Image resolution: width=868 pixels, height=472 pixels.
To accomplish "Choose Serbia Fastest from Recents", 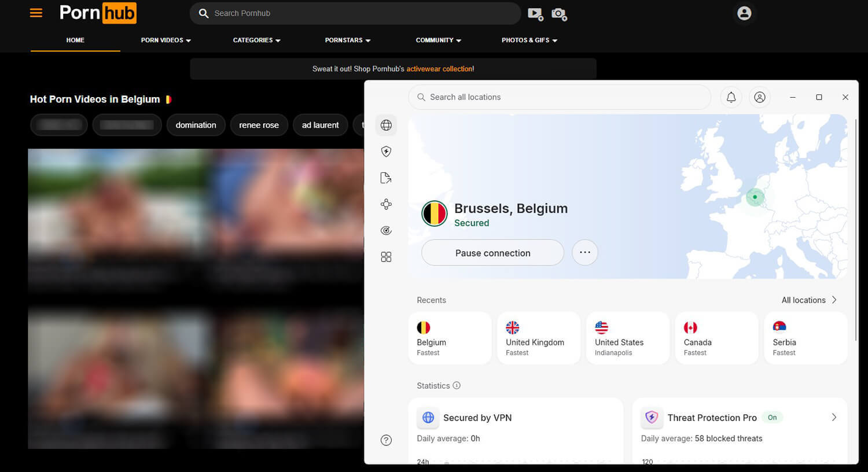I will pos(806,338).
